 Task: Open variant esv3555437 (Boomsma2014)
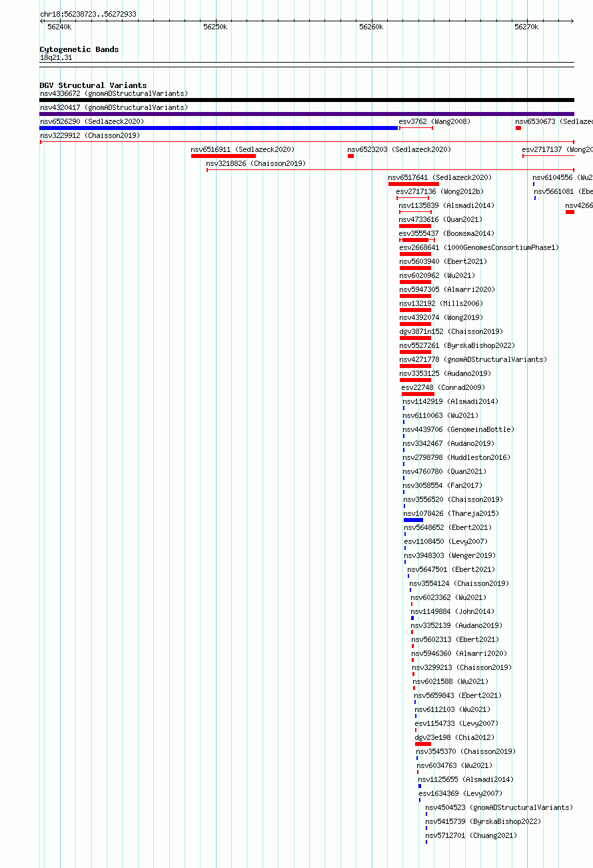tap(446, 233)
